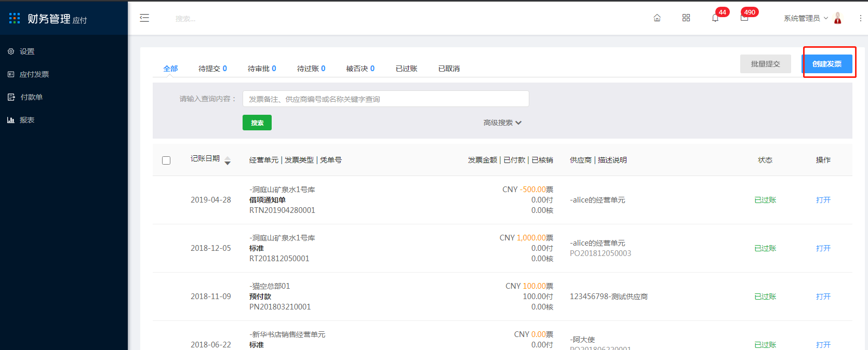
Task: Switch to the 被否决 tab
Action: pos(360,69)
